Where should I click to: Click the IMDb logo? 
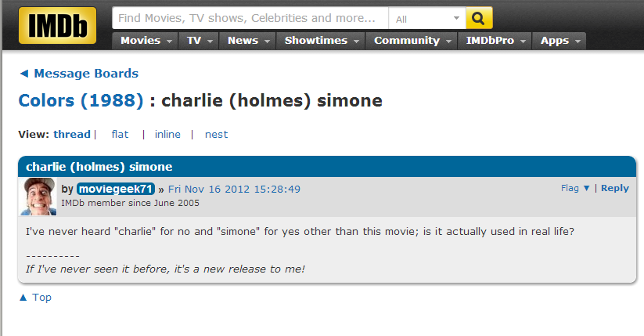(x=57, y=25)
